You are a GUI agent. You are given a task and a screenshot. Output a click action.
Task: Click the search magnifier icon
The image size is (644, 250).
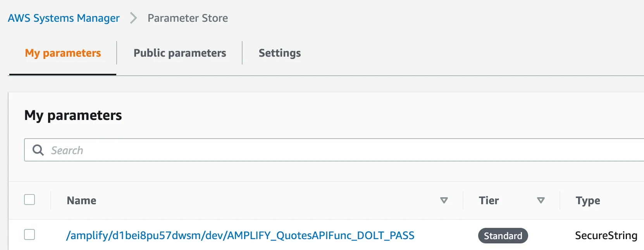(38, 150)
